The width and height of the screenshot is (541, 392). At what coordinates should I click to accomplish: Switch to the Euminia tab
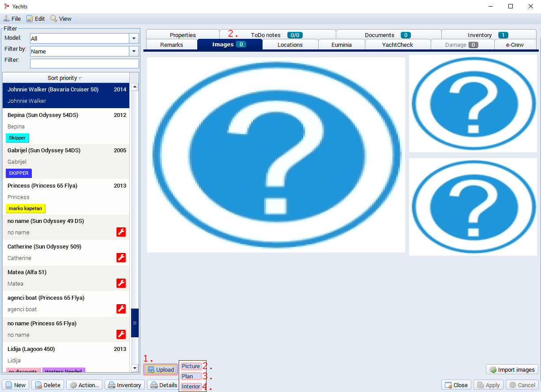pyautogui.click(x=342, y=45)
